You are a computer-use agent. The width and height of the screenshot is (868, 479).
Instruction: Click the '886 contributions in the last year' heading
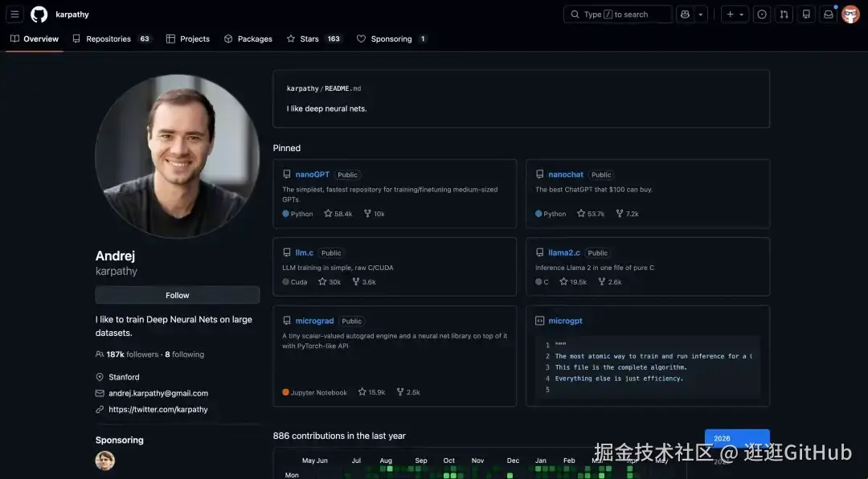tap(339, 436)
